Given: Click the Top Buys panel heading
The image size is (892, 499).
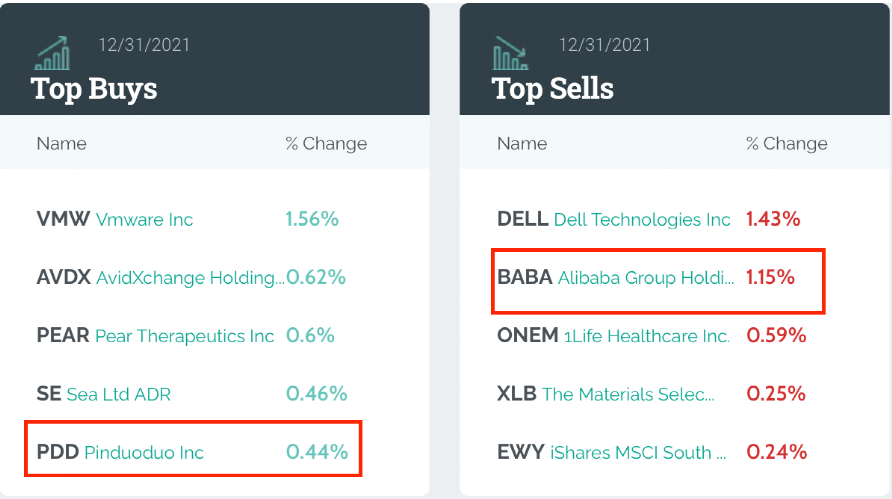Looking at the screenshot, I should pos(94,89).
